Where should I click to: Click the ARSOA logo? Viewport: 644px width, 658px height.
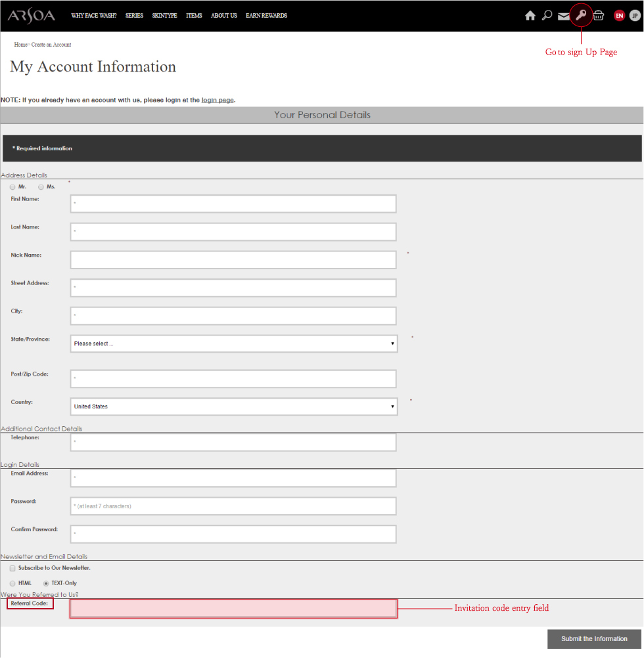tap(32, 16)
